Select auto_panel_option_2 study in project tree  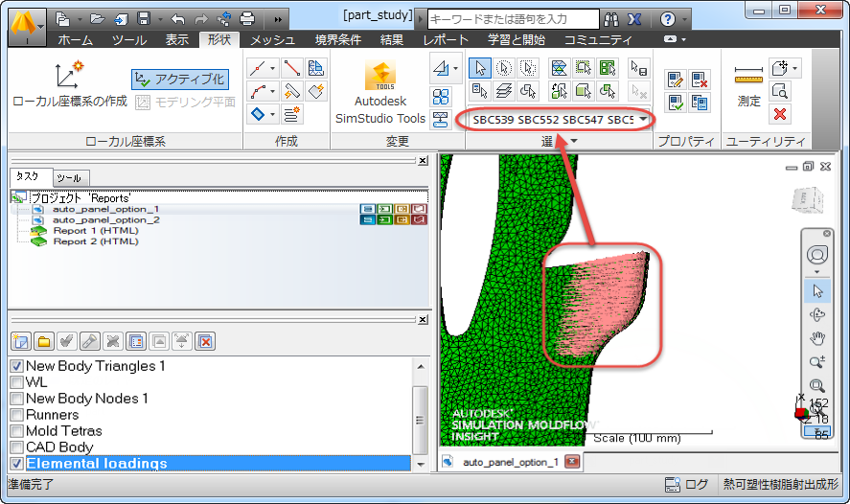pyautogui.click(x=105, y=220)
